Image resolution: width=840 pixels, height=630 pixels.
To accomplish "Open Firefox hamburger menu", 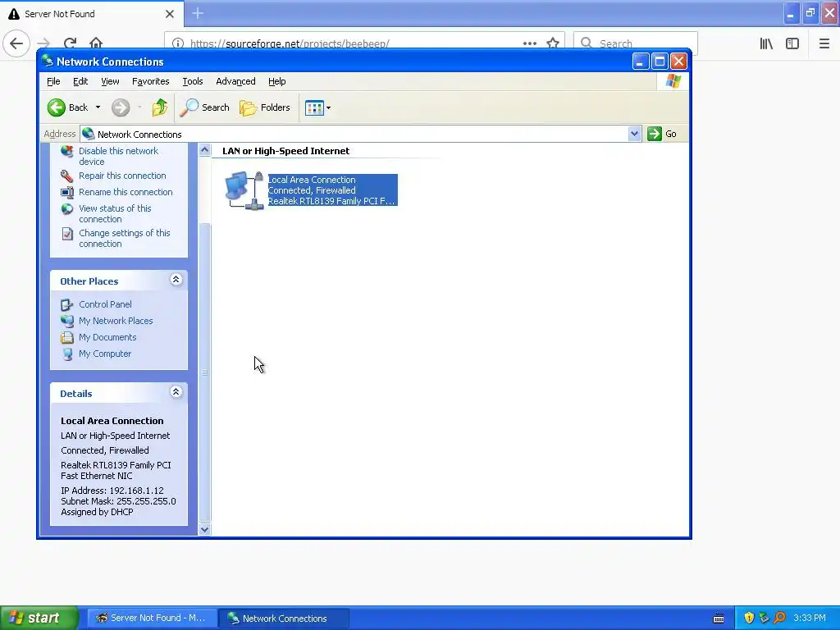I will tap(824, 43).
